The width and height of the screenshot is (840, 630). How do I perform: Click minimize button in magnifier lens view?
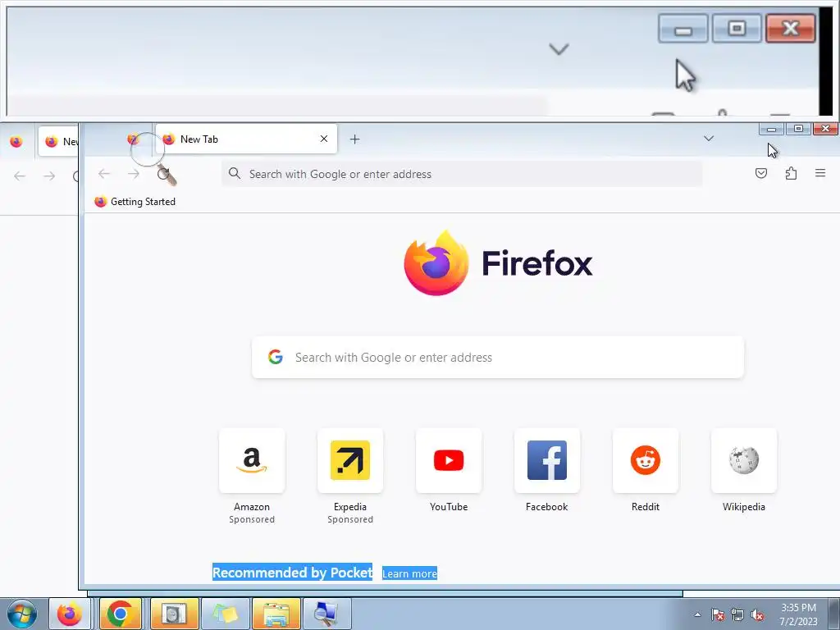tap(682, 28)
